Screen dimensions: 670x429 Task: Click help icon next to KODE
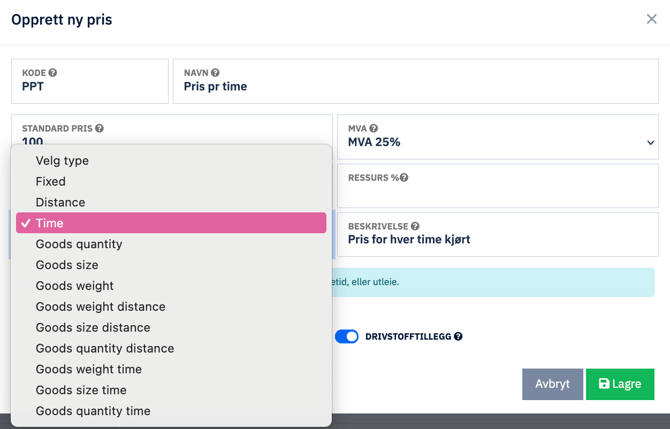point(53,73)
